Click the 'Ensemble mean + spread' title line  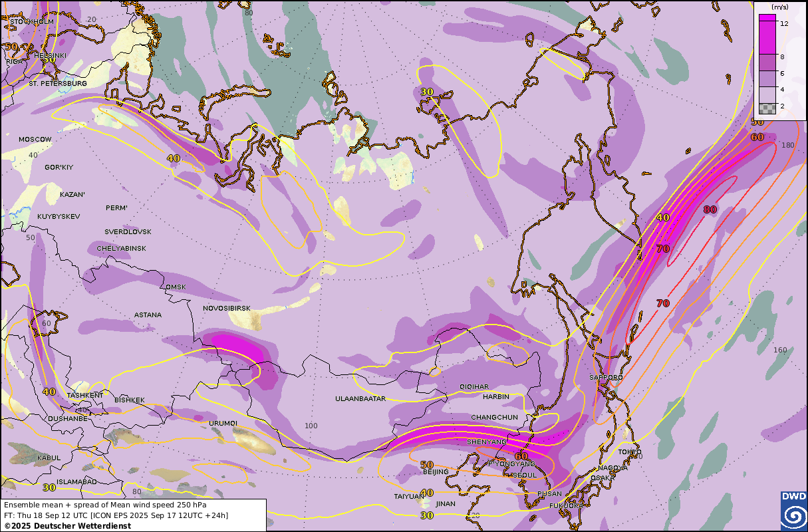[104, 505]
